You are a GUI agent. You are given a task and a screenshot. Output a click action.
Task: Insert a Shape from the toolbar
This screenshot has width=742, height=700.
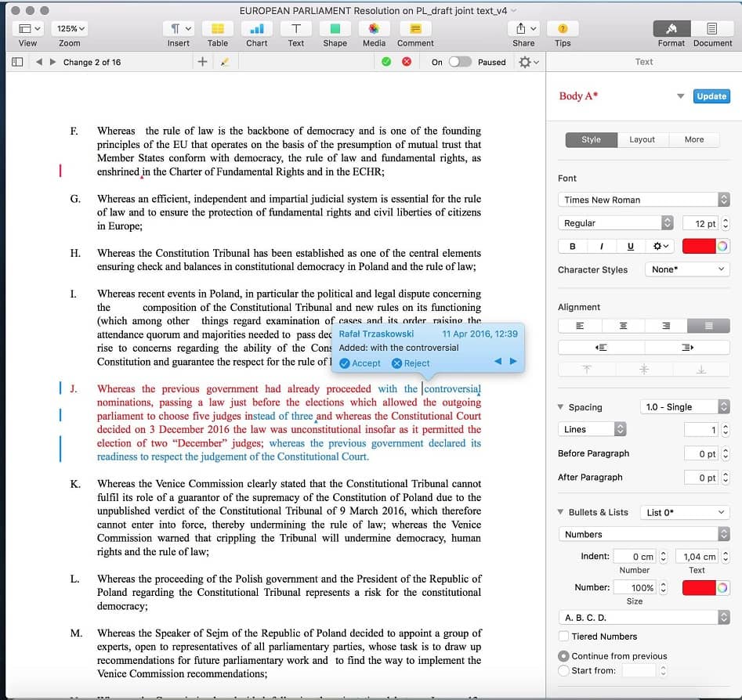coord(335,29)
